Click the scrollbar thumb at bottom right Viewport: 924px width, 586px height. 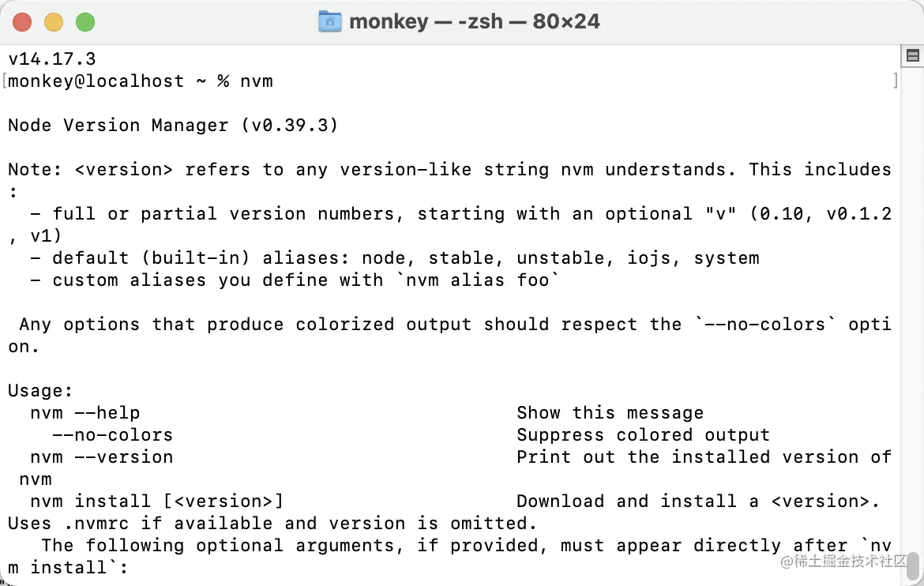click(x=913, y=565)
